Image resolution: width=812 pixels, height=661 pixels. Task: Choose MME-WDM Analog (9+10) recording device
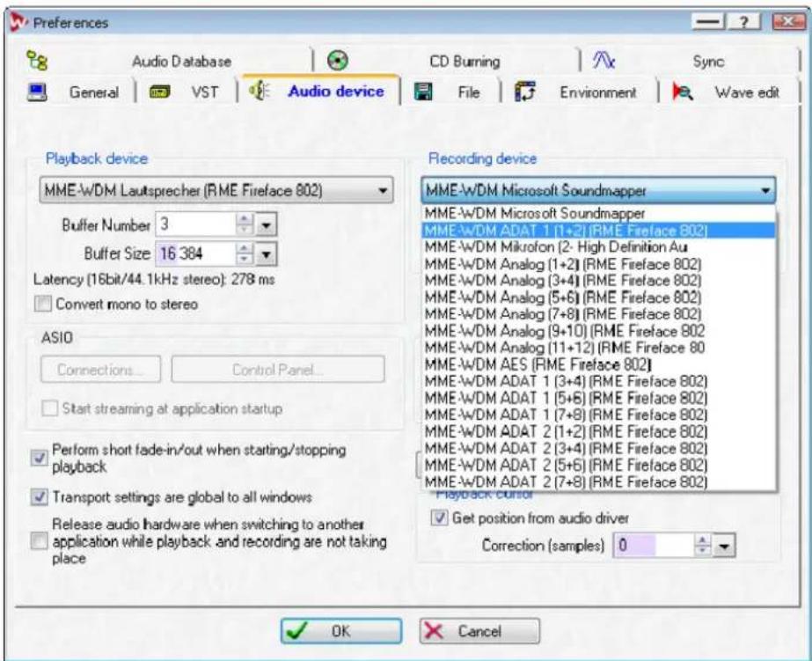(599, 331)
